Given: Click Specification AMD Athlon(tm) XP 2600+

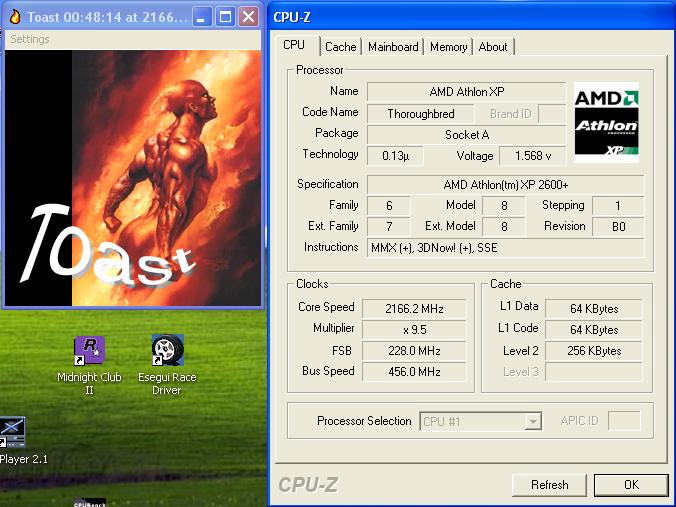Looking at the screenshot, I should pyautogui.click(x=506, y=185).
